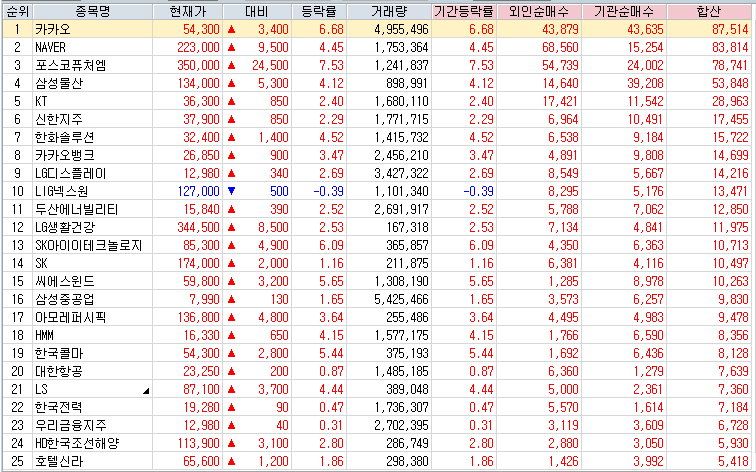Select stock name LG생활건강
The width and height of the screenshot is (756, 472).
[x=65, y=227]
